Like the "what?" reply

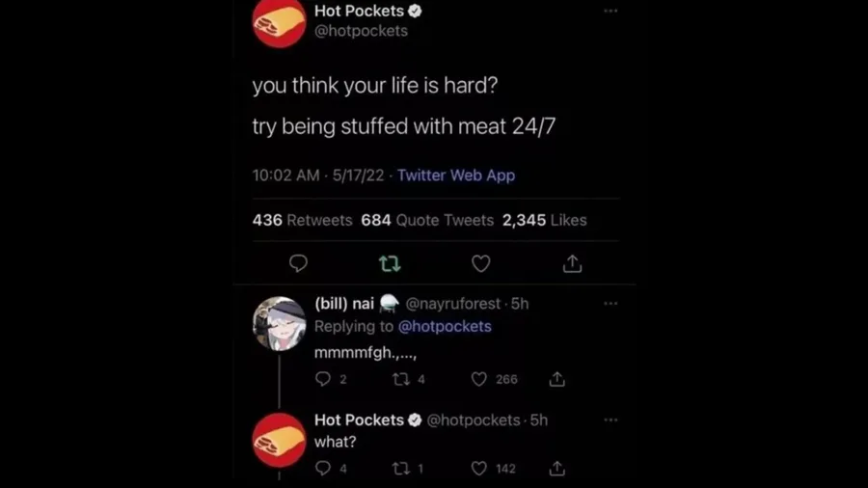[479, 469]
